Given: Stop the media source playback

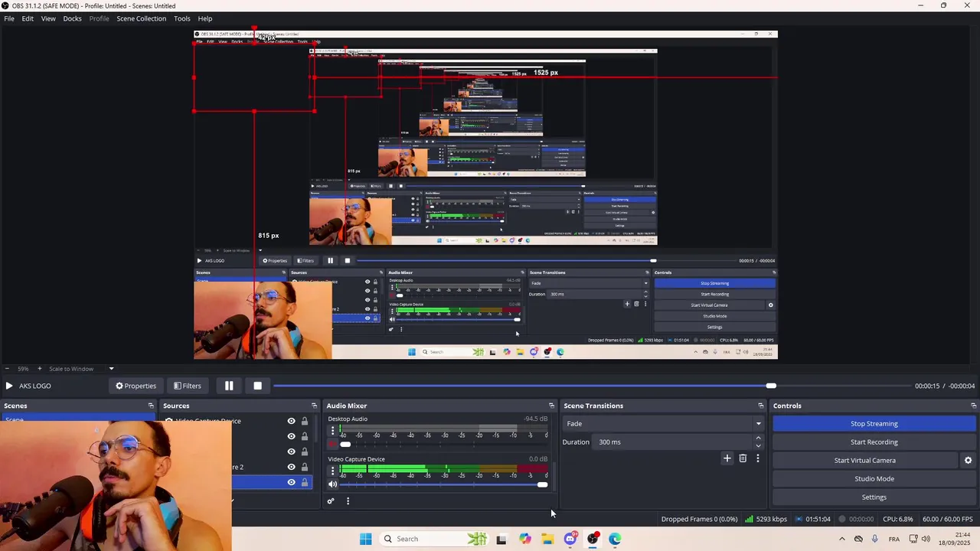Looking at the screenshot, I should click(257, 386).
